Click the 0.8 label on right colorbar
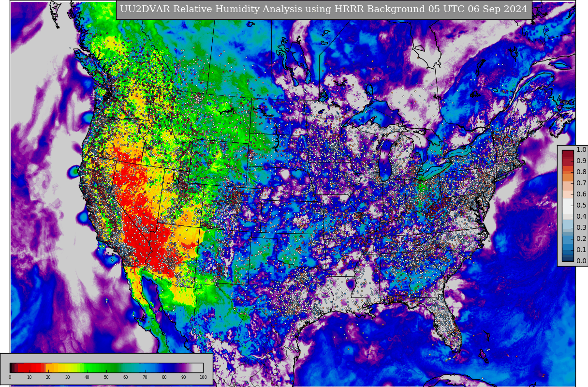Image resolution: width=588 pixels, height=387 pixels. 581,172
